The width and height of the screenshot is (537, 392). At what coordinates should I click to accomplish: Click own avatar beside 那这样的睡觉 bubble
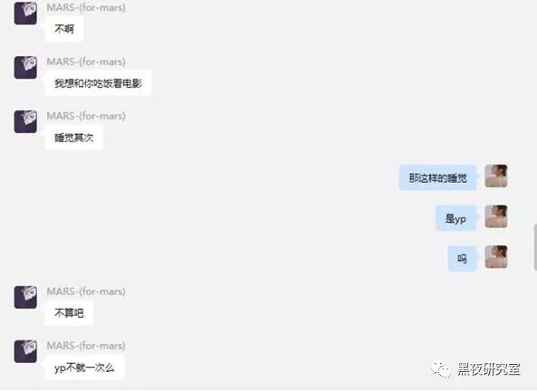(x=496, y=176)
